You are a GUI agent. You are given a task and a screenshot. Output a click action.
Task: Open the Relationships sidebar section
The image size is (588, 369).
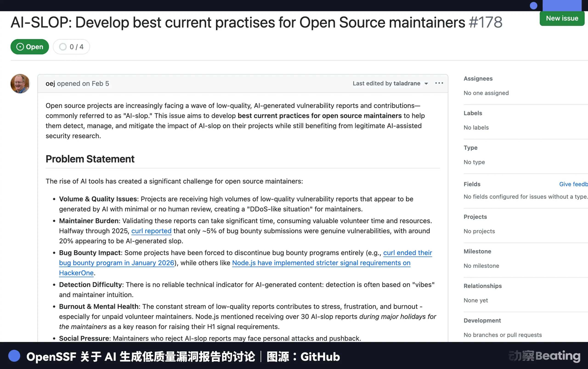click(483, 286)
